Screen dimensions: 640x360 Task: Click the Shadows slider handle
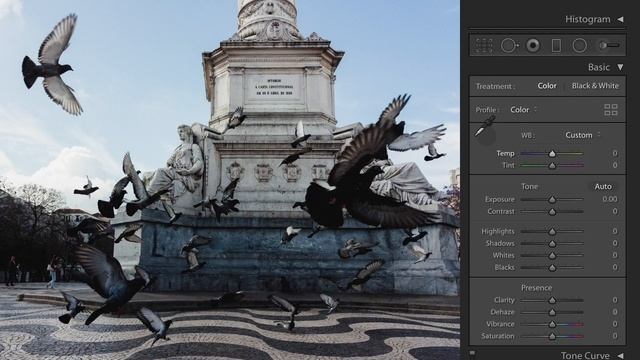552,243
